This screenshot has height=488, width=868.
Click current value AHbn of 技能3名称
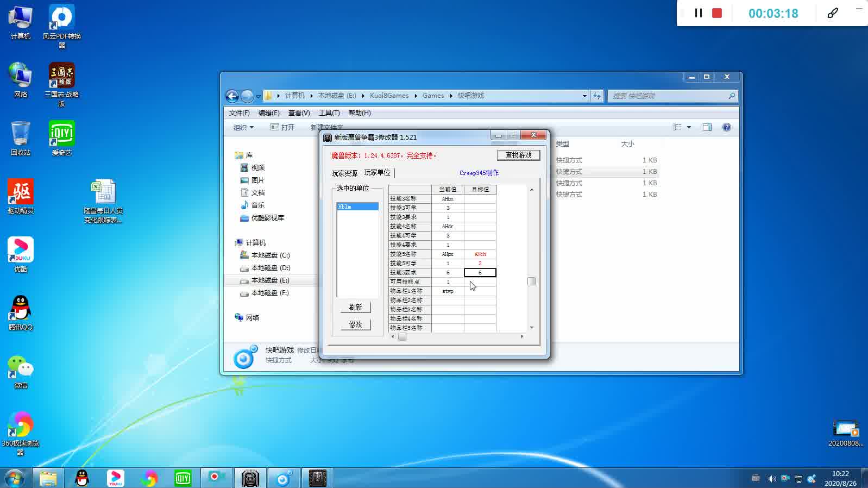(x=448, y=199)
